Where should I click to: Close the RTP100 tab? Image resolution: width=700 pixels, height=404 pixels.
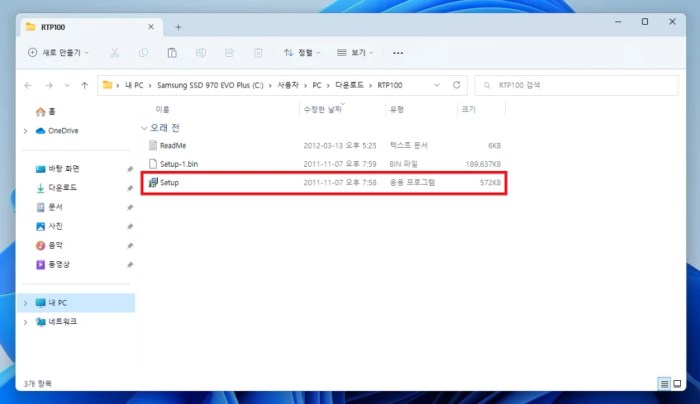[x=151, y=27]
